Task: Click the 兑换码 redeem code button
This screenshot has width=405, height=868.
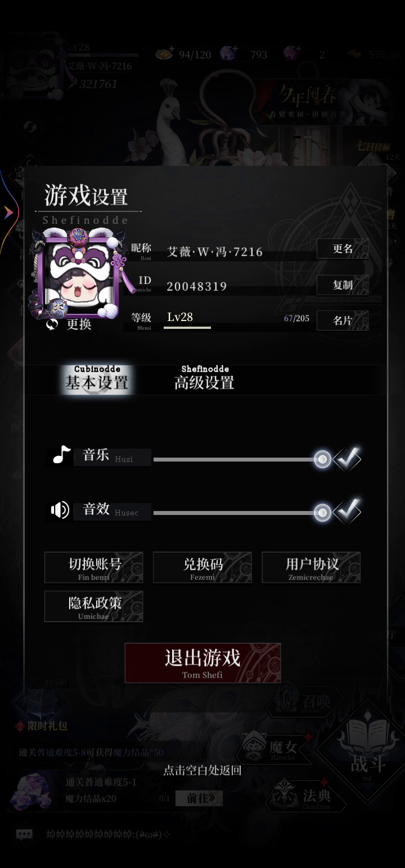Action: 202,567
